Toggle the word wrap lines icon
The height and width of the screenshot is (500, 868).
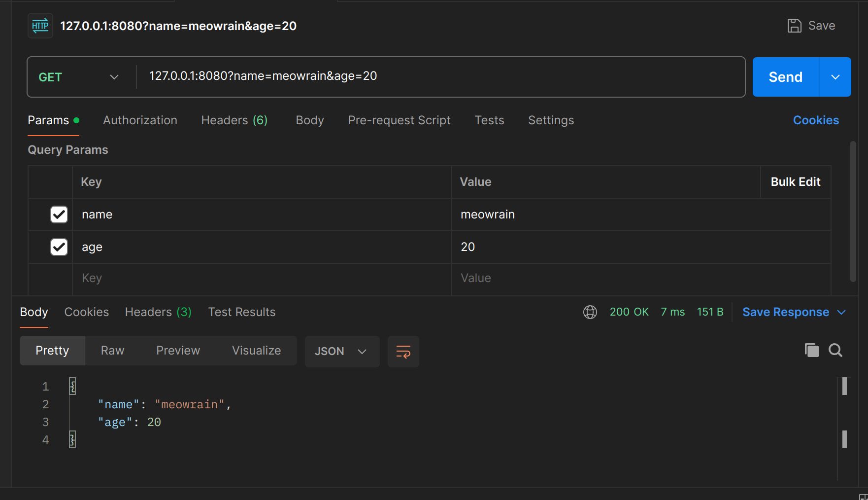click(x=403, y=352)
